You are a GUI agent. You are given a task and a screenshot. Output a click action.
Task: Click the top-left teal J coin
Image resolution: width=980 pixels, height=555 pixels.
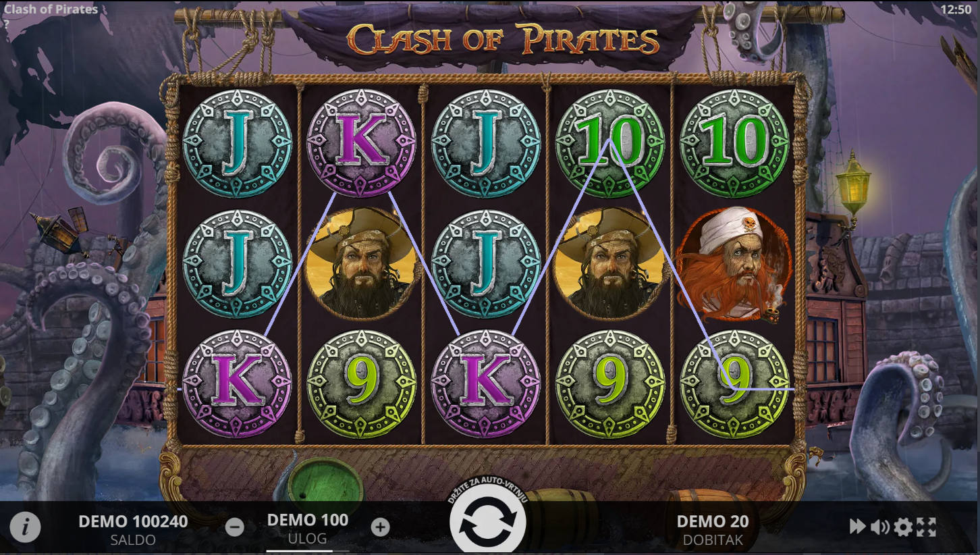click(x=237, y=142)
